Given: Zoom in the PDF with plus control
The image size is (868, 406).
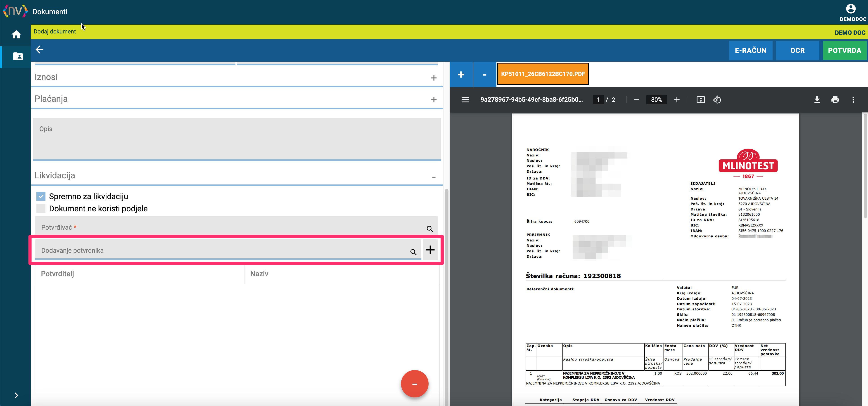Looking at the screenshot, I should click(x=677, y=100).
